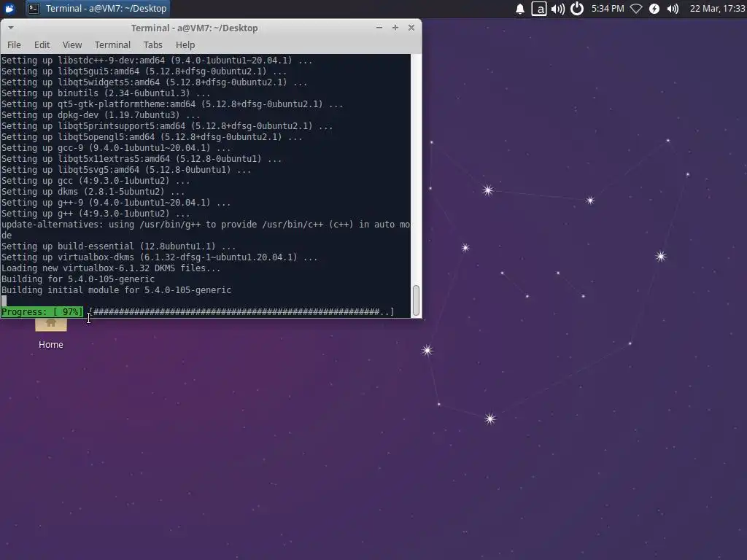Viewport: 747px width, 560px height.
Task: Click 'Setting up g++ (4:9.3.0-1ubuntu2)' line
Action: (96, 214)
